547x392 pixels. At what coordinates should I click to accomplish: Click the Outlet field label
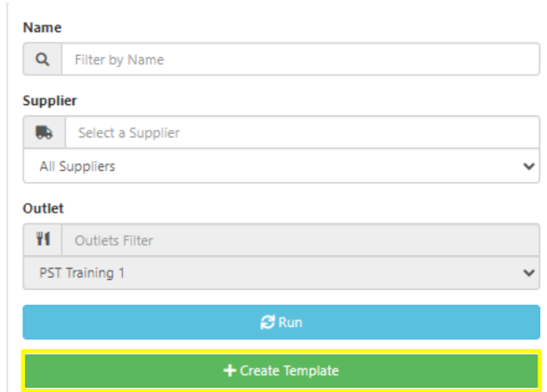click(x=44, y=209)
